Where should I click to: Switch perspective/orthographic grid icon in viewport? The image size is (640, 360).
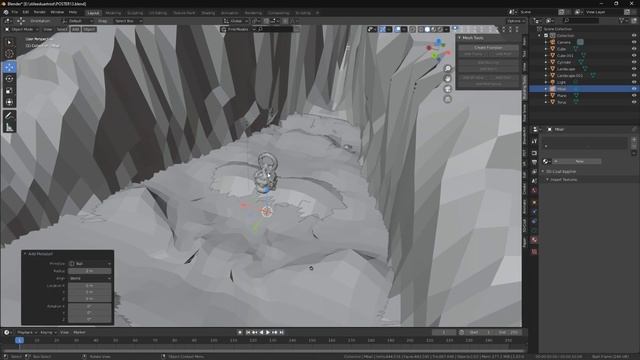click(x=448, y=99)
